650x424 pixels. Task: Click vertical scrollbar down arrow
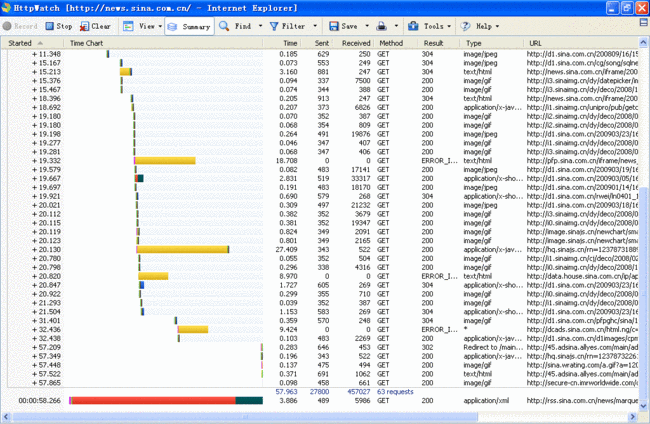coord(643,406)
